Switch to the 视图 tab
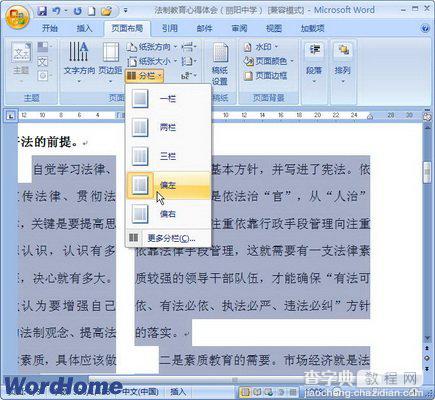Image resolution: width=435 pixels, height=400 pixels. pos(274,28)
